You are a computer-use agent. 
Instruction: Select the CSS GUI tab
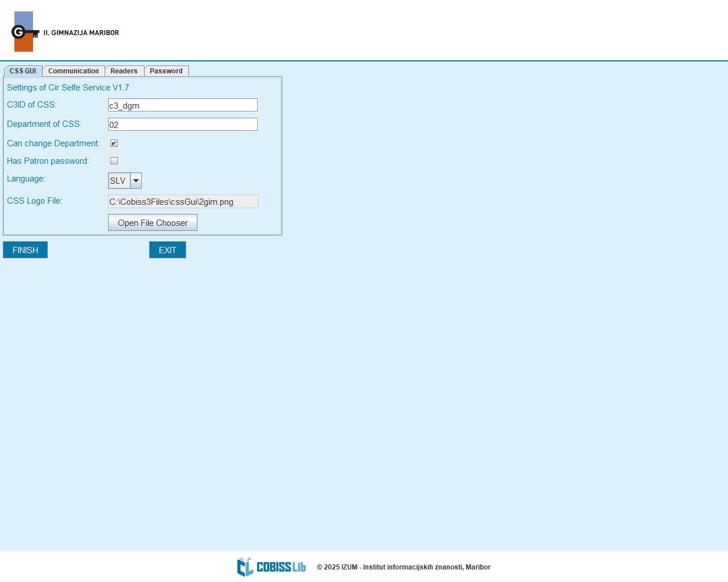click(x=23, y=71)
